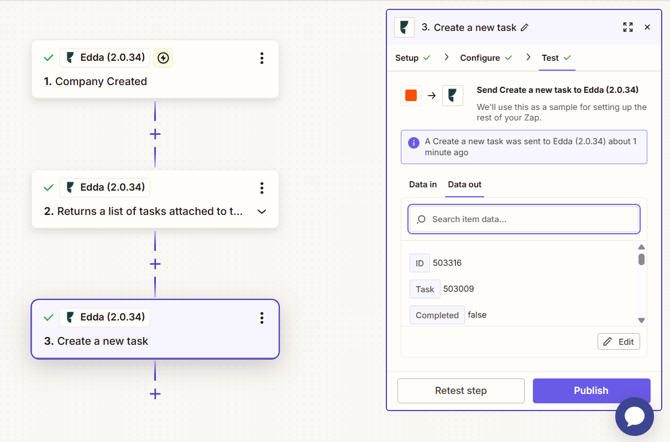This screenshot has width=670, height=442.
Task: Expand the side panel to full screen
Action: point(628,27)
